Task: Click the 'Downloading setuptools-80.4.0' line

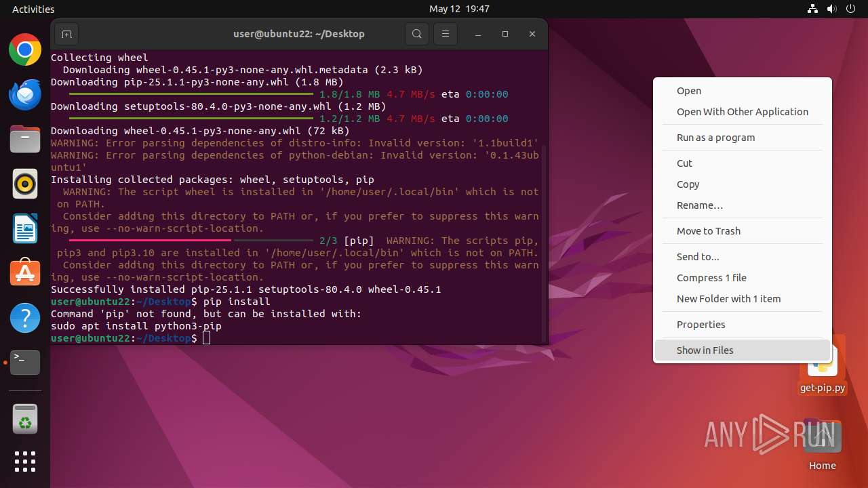Action: (x=218, y=106)
